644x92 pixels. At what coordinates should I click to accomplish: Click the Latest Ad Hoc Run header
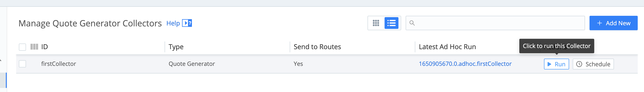(x=447, y=47)
